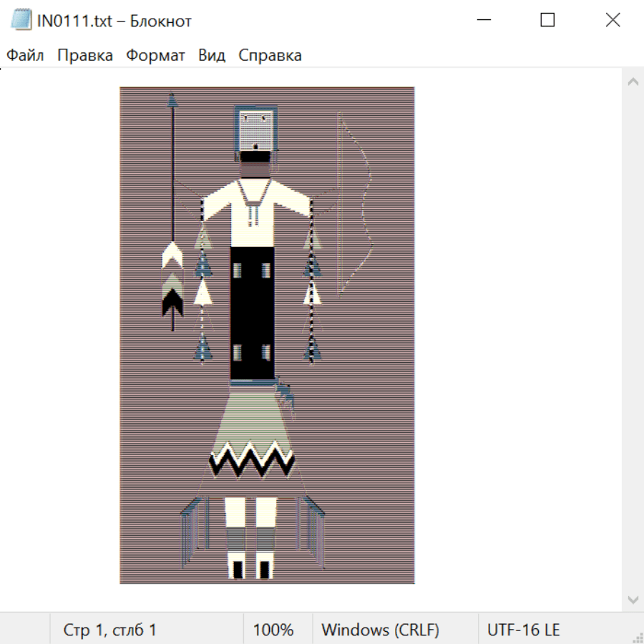Open the Формат menu
644x644 pixels.
coord(155,56)
